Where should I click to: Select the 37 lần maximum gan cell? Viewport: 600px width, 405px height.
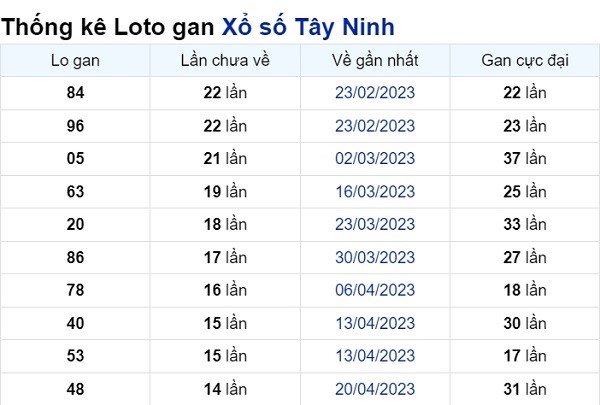[x=525, y=158]
